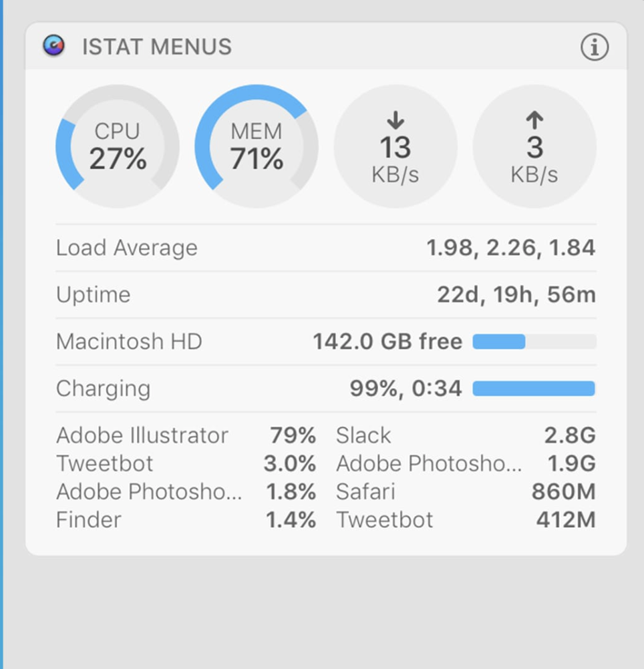Select Safari using 860M memory

tap(365, 491)
